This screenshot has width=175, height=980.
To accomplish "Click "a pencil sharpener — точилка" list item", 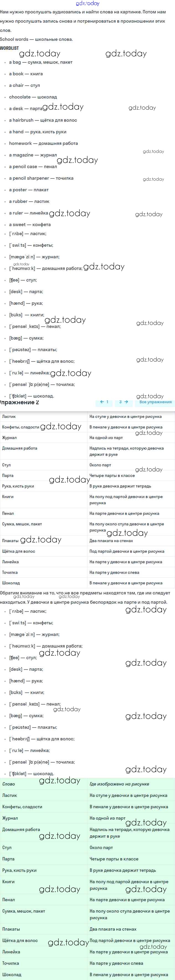I will 41,178.
